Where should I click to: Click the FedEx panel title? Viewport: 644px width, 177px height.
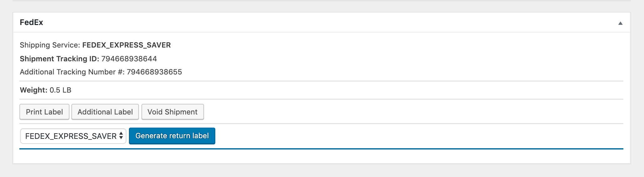click(x=32, y=23)
